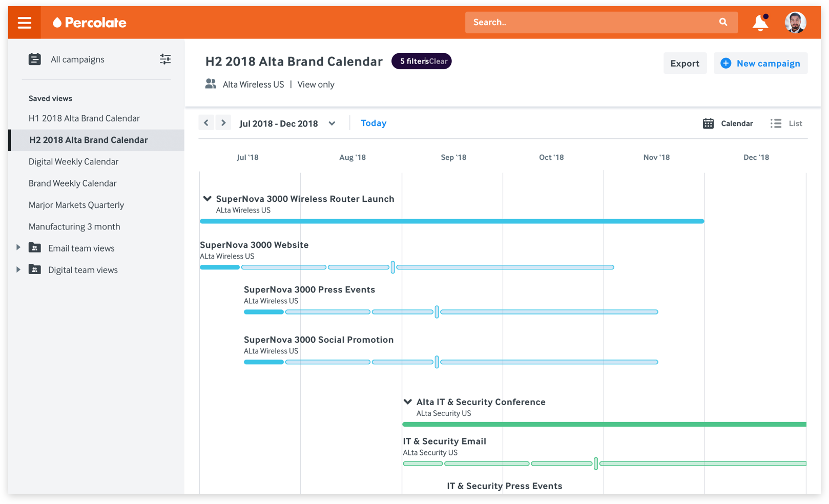Click the green Alta IT & Security Conference bar
This screenshot has width=829, height=504.
pos(605,424)
